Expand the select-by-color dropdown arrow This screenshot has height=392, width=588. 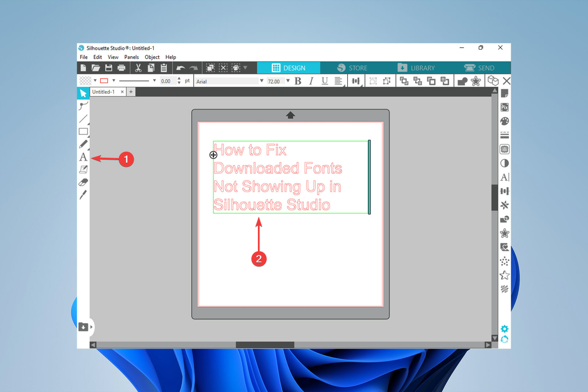coord(245,68)
